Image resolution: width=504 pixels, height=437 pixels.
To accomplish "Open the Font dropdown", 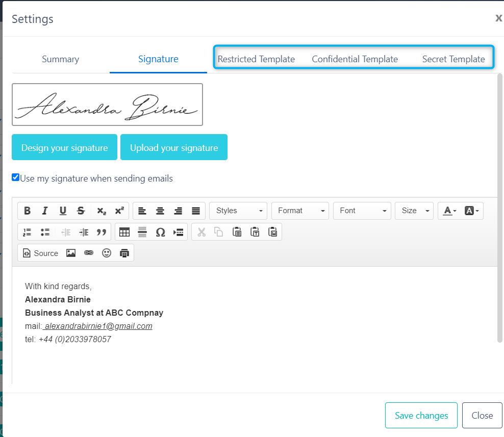I will click(x=362, y=211).
